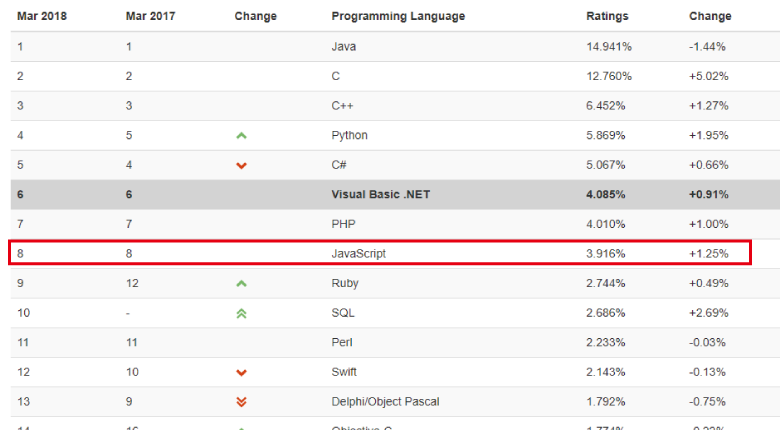Click the 5.067% rating value

click(605, 165)
